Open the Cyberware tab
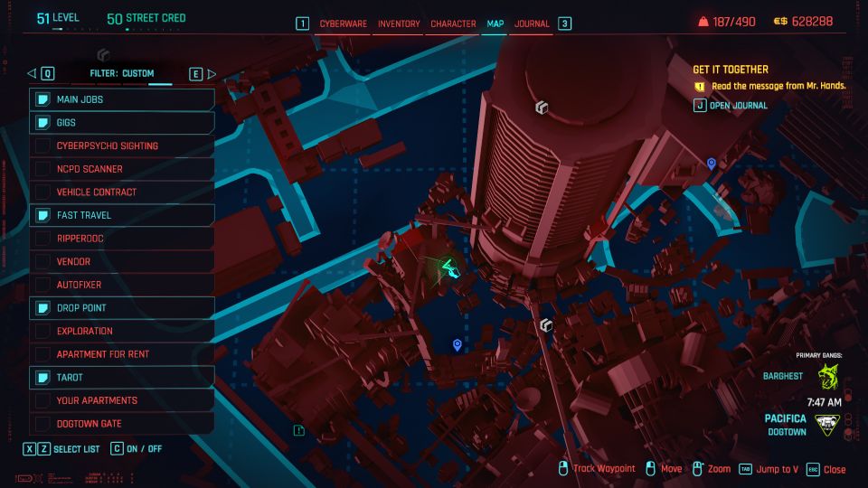868x488 pixels. tap(344, 23)
